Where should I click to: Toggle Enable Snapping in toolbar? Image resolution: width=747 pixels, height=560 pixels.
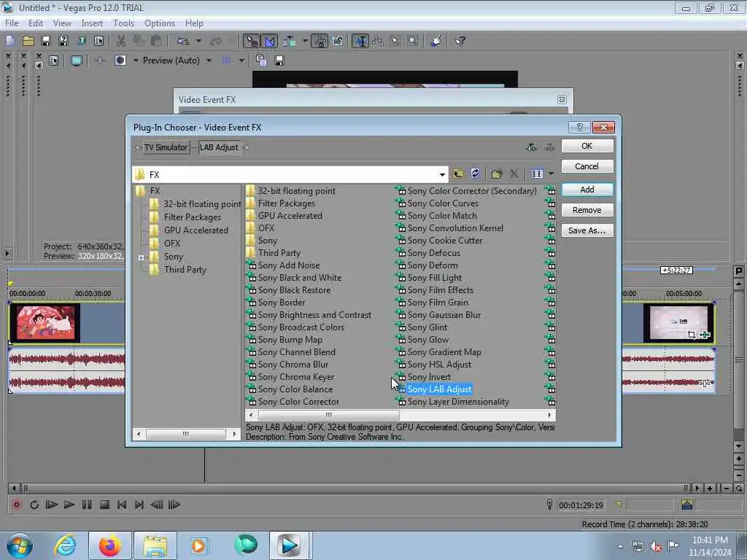(252, 41)
